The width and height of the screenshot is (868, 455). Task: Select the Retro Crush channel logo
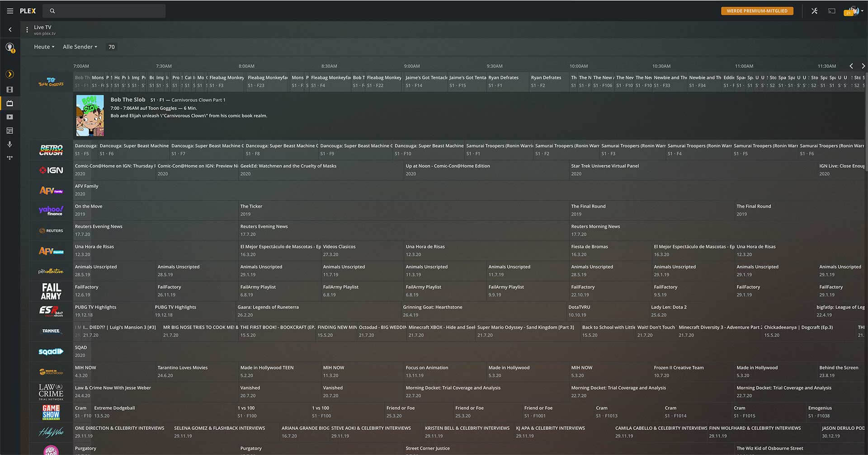coord(51,150)
